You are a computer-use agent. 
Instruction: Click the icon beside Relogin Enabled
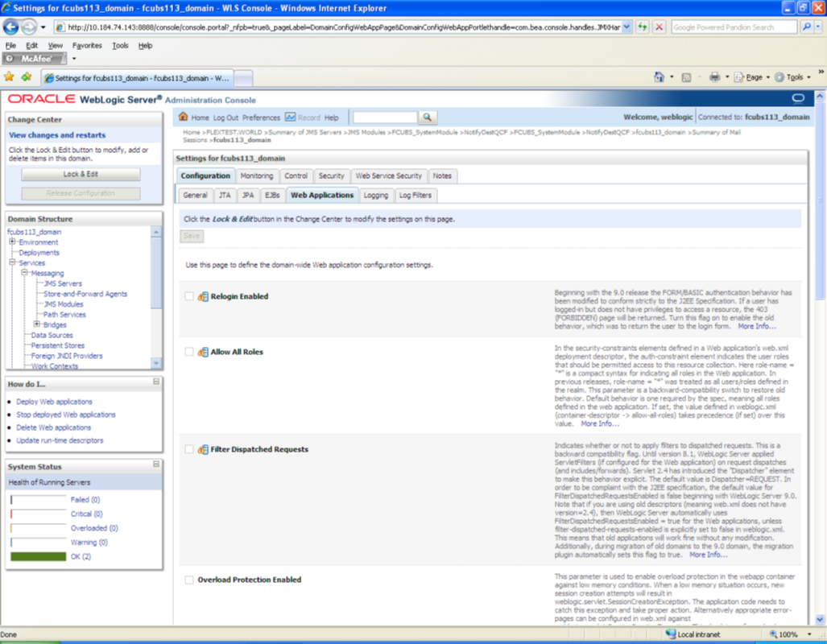[203, 296]
